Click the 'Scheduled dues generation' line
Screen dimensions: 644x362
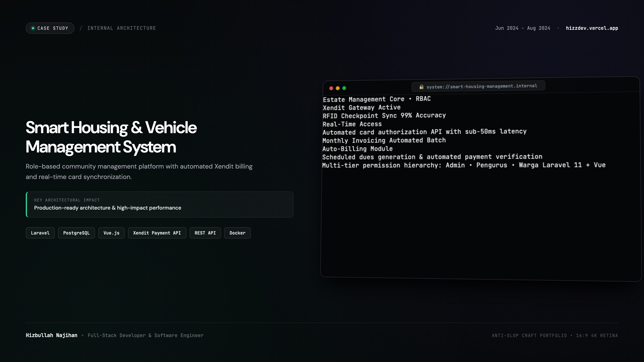pyautogui.click(x=432, y=157)
